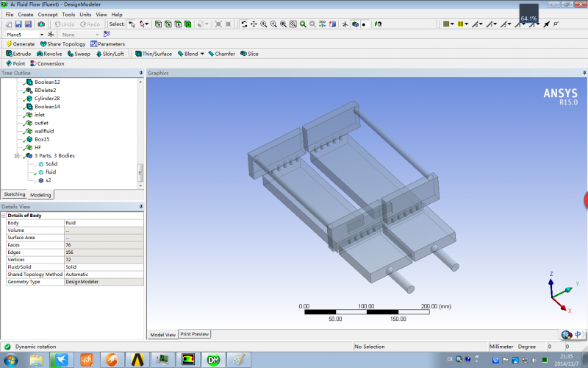
Task: Click the Rotate view icon
Action: (244, 24)
